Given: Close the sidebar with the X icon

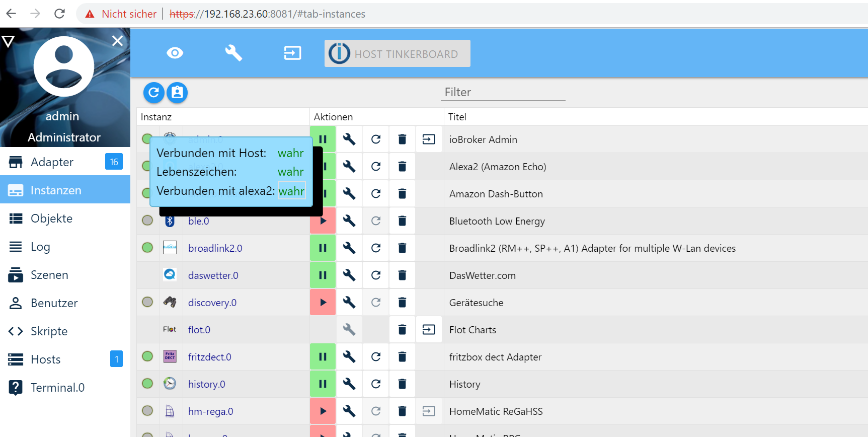Looking at the screenshot, I should click(x=117, y=41).
